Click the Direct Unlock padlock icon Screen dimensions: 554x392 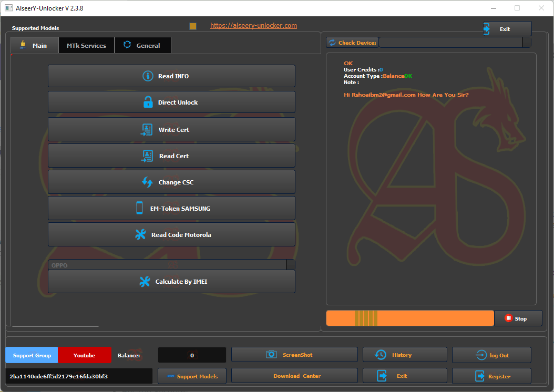point(148,102)
